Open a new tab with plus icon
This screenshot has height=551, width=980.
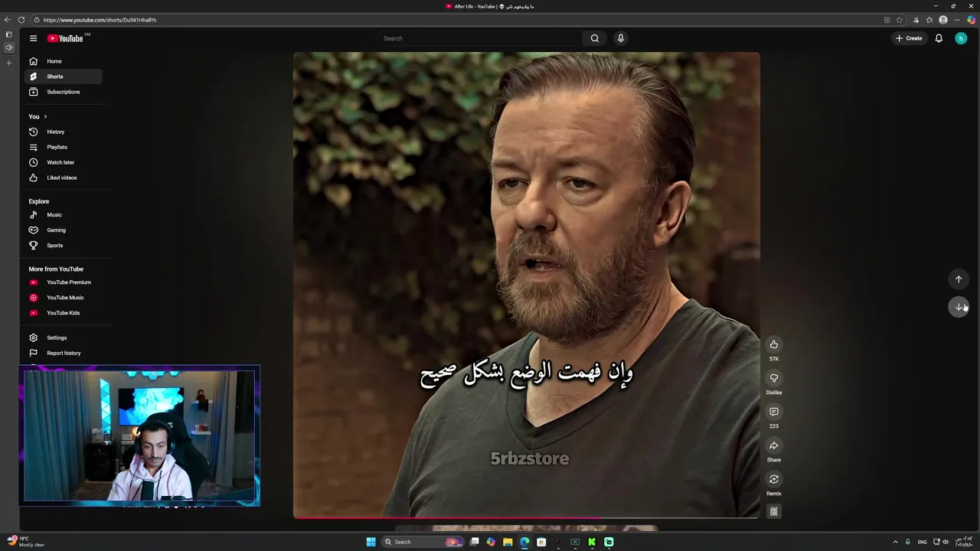pyautogui.click(x=8, y=63)
